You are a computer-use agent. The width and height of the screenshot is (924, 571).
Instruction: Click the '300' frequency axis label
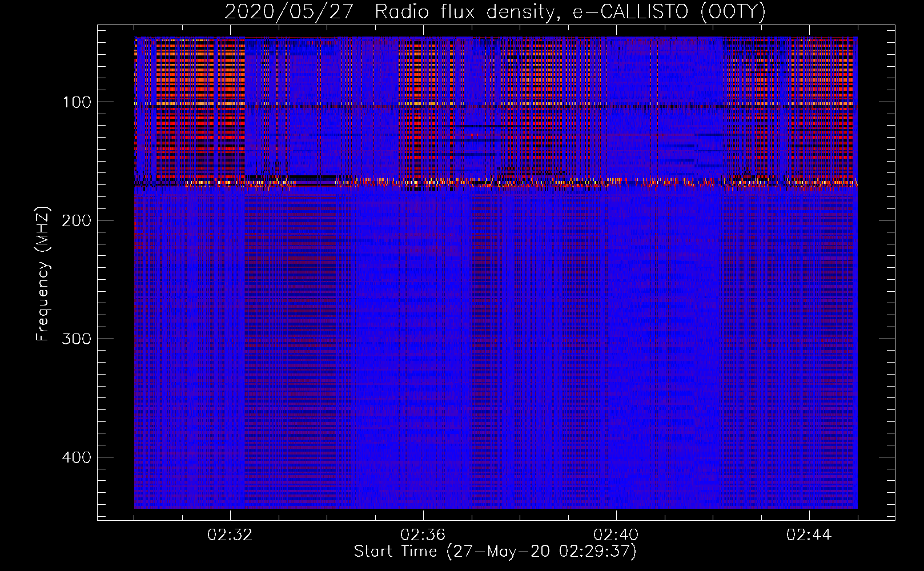[x=77, y=339]
